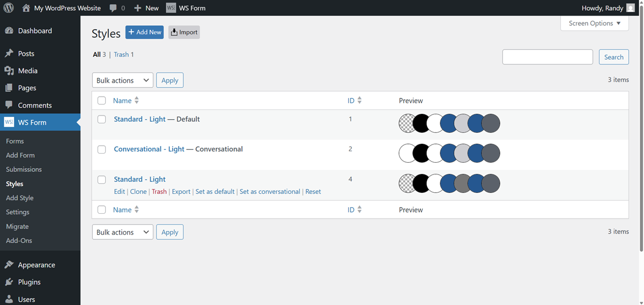Click the WS Form icon in top admin bar

(x=171, y=8)
